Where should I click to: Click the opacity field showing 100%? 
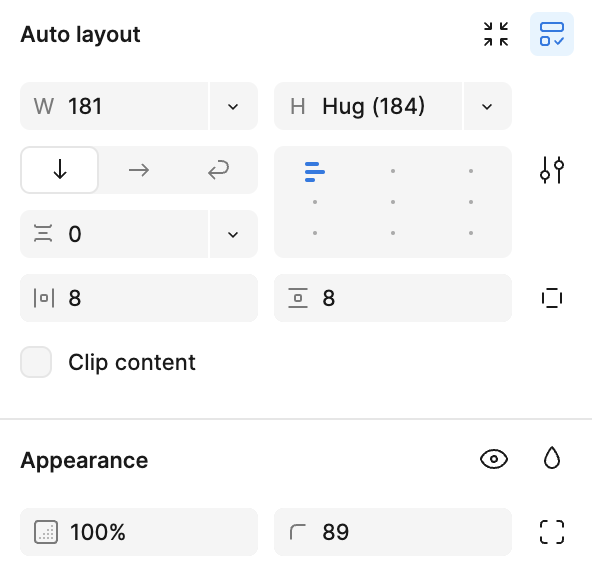point(139,532)
